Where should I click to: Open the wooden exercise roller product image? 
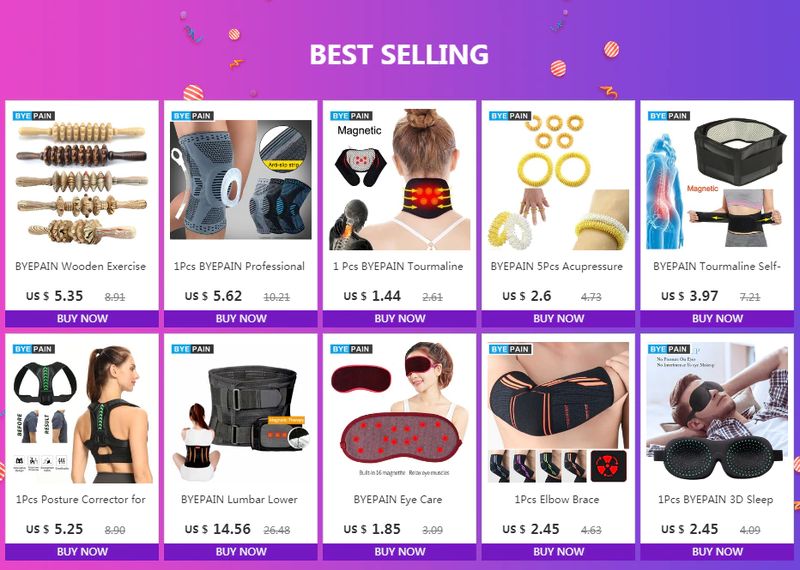[82, 179]
